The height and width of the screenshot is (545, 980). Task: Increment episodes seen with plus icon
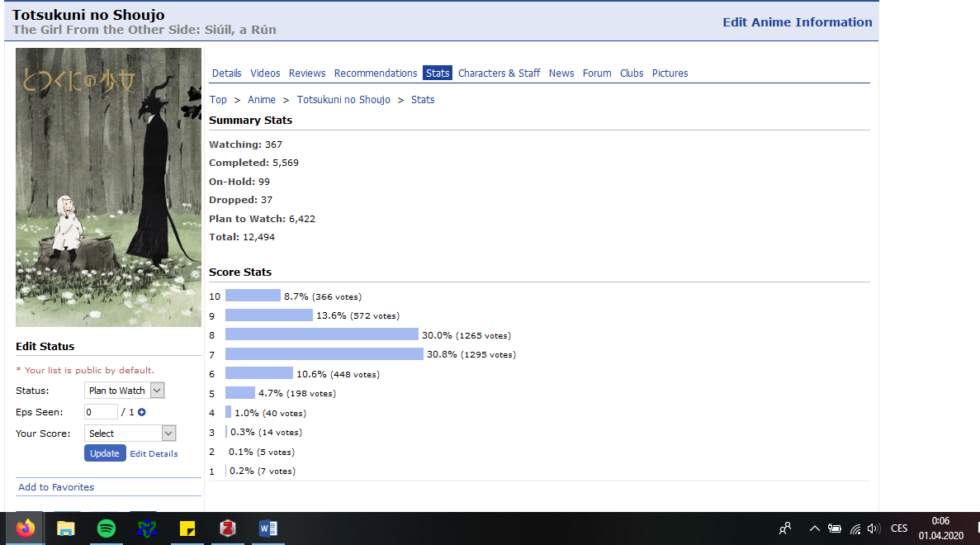coord(142,412)
